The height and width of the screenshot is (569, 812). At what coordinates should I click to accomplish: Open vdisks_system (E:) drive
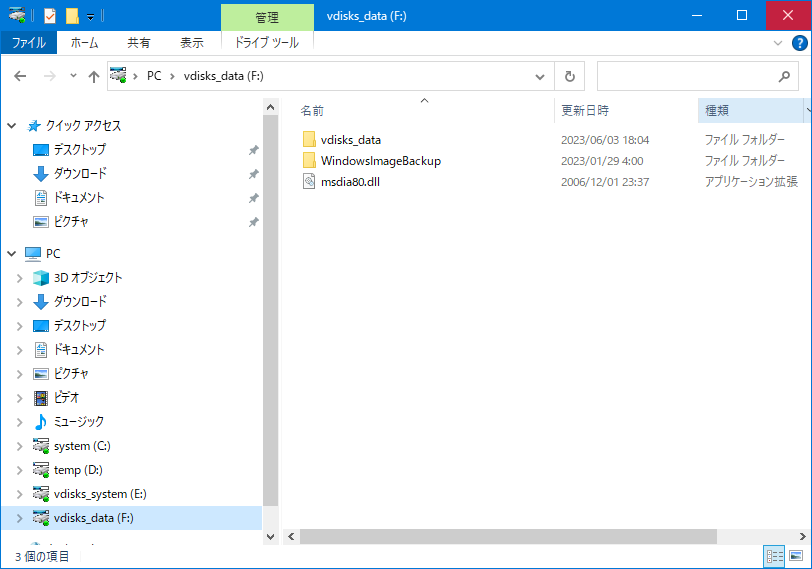click(x=100, y=494)
